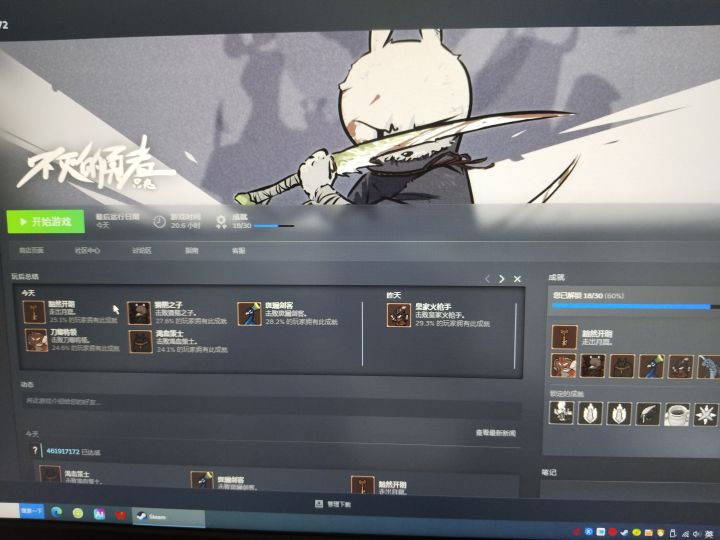
Task: Select the bear achievement icon in the summary
Action: pyautogui.click(x=139, y=313)
